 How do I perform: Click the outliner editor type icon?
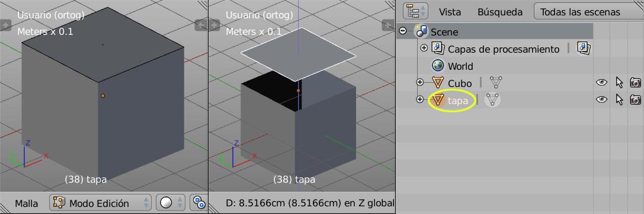point(416,11)
